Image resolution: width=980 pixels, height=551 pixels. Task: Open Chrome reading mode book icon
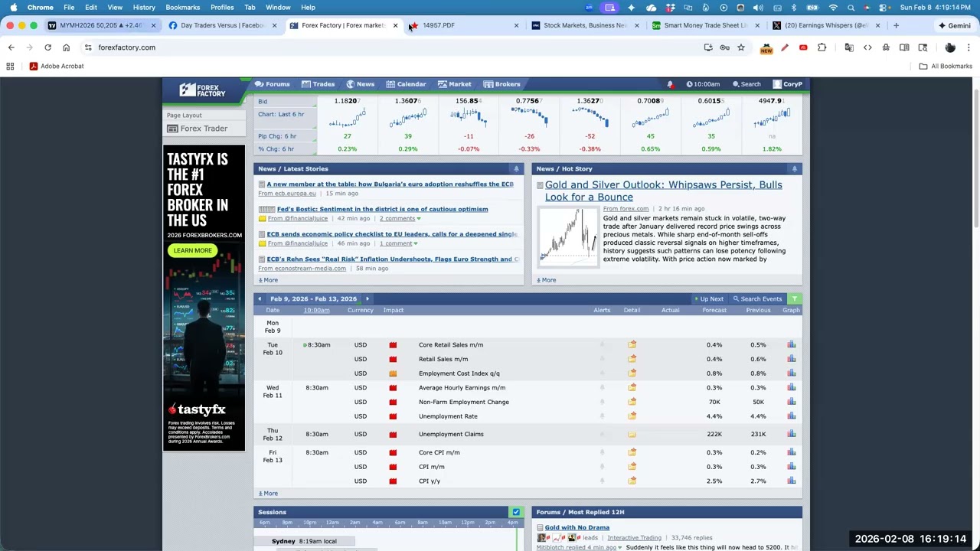click(904, 47)
